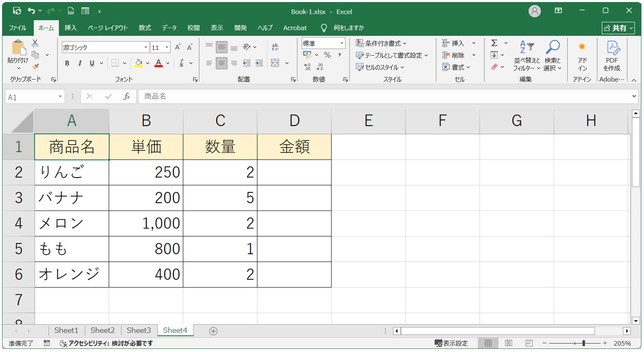Decrease decimal places icon
This screenshot has height=352, width=644.
[x=320, y=67]
